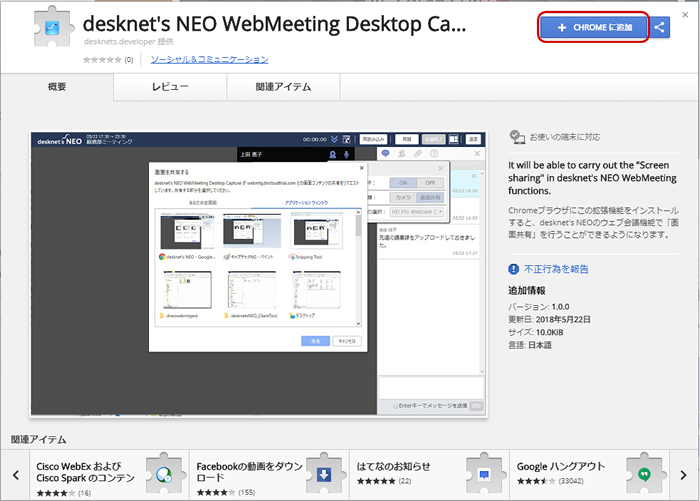Open the Google ハングアウト related item
The image size is (700, 501).
pyautogui.click(x=589, y=475)
